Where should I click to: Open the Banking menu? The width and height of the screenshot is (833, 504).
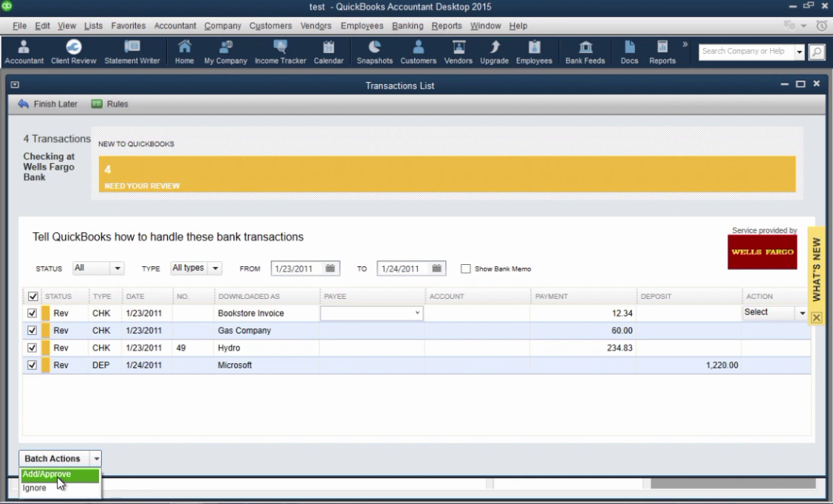[x=408, y=26]
